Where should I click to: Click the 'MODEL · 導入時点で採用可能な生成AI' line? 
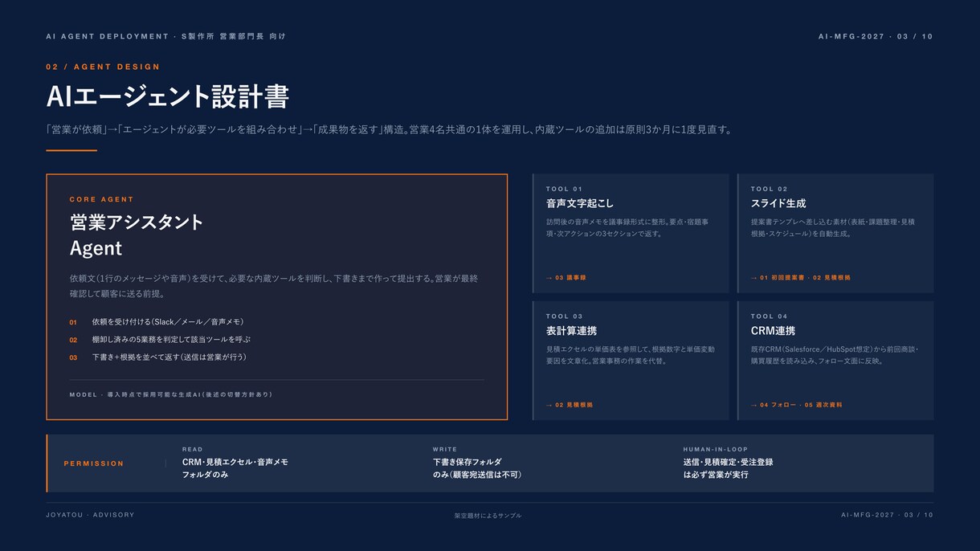tap(170, 394)
